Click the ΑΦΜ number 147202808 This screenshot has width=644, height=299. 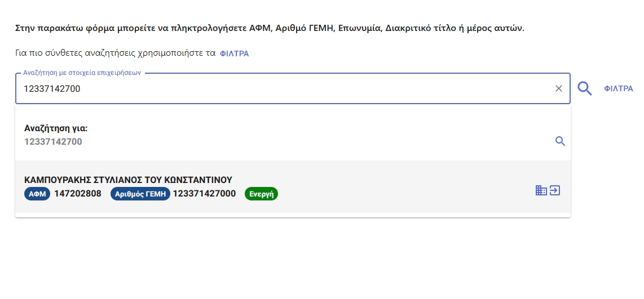(78, 194)
